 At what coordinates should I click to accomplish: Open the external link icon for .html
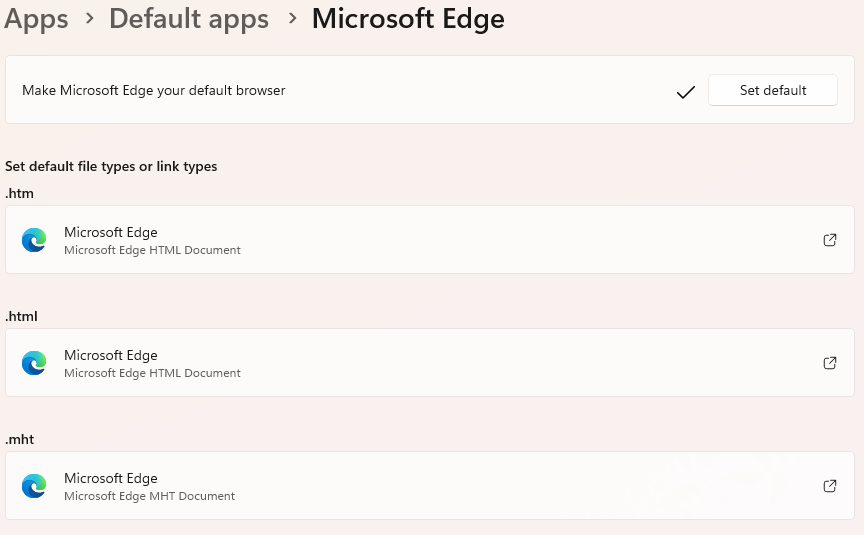[830, 363]
